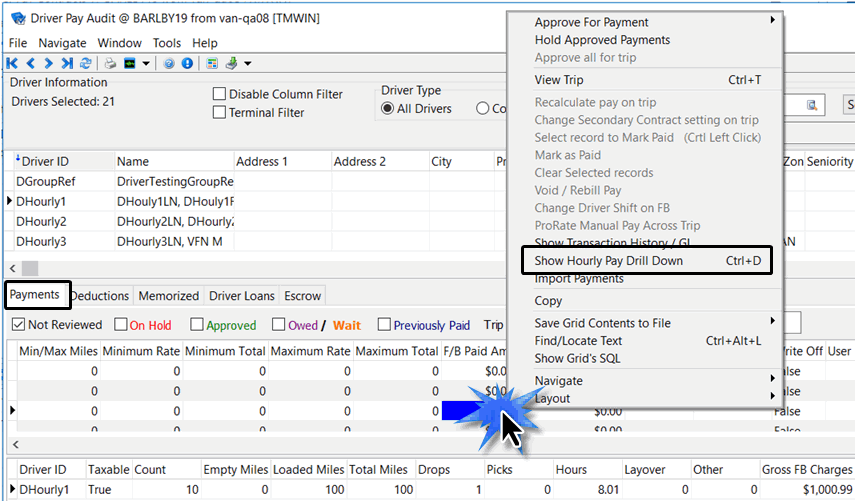
Task: Click the previous record arrow icon
Action: pyautogui.click(x=31, y=63)
